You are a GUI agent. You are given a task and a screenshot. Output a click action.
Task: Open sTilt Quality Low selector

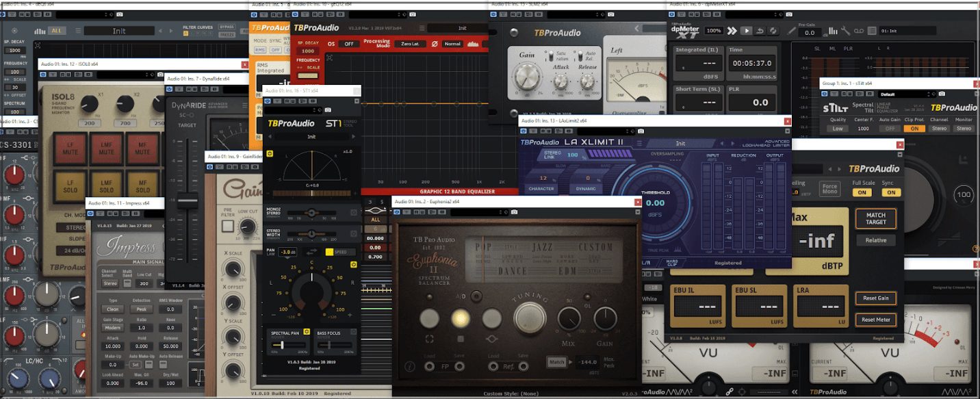tap(838, 128)
